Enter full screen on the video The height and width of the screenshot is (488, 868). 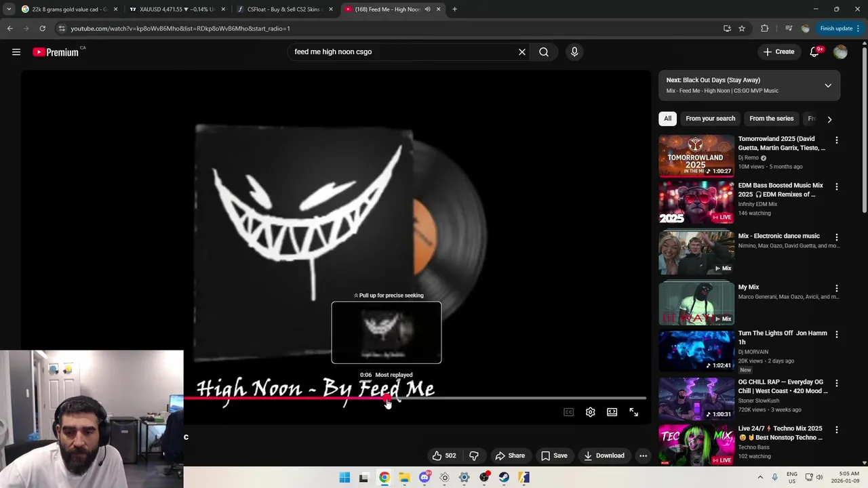634,412
